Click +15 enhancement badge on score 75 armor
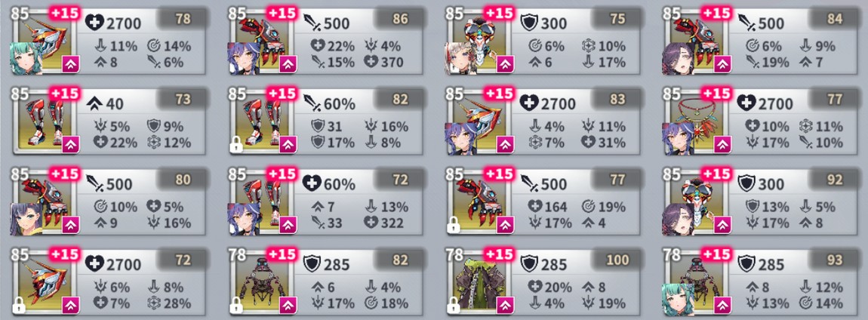Image resolution: width=868 pixels, height=320 pixels. pos(500,13)
